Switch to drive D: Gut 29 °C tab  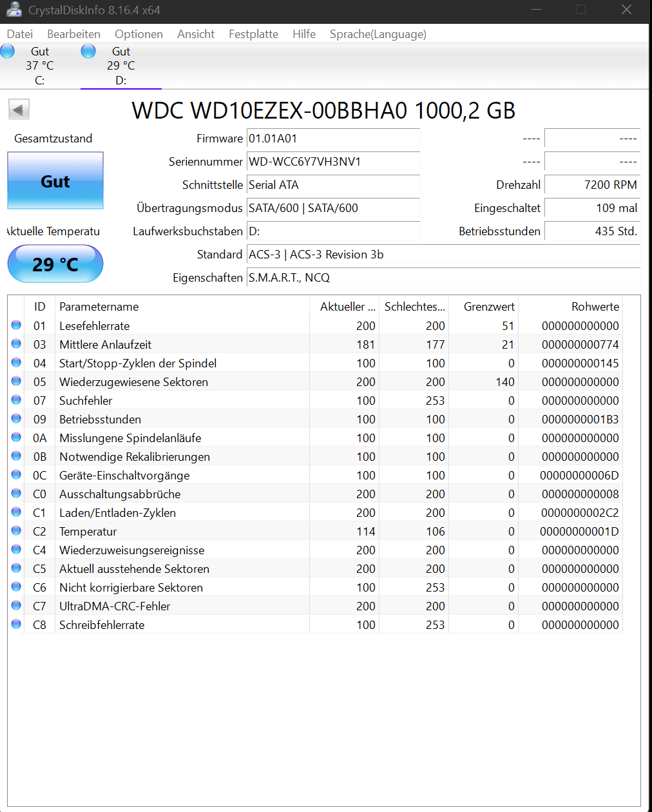[x=121, y=66]
